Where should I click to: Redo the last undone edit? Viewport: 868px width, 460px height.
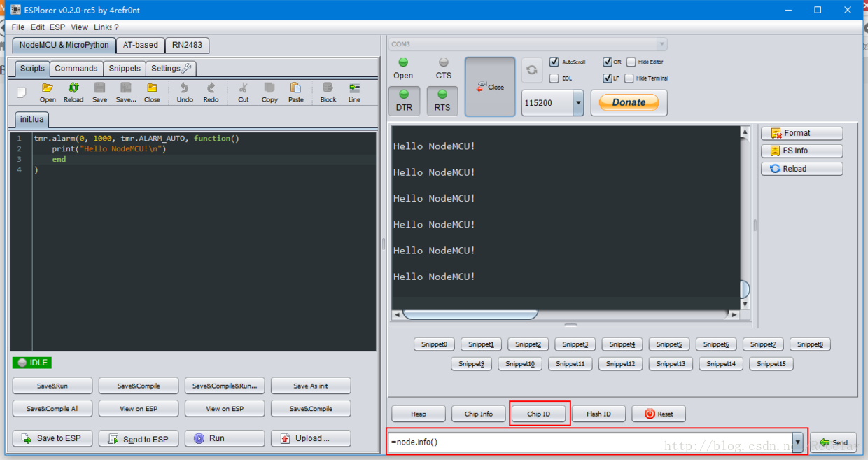[211, 92]
